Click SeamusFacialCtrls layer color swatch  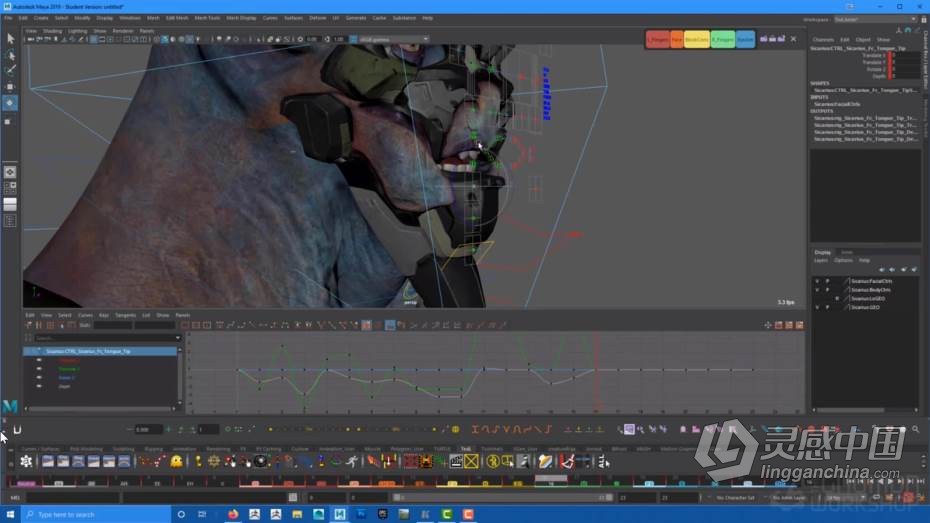[x=846, y=281]
